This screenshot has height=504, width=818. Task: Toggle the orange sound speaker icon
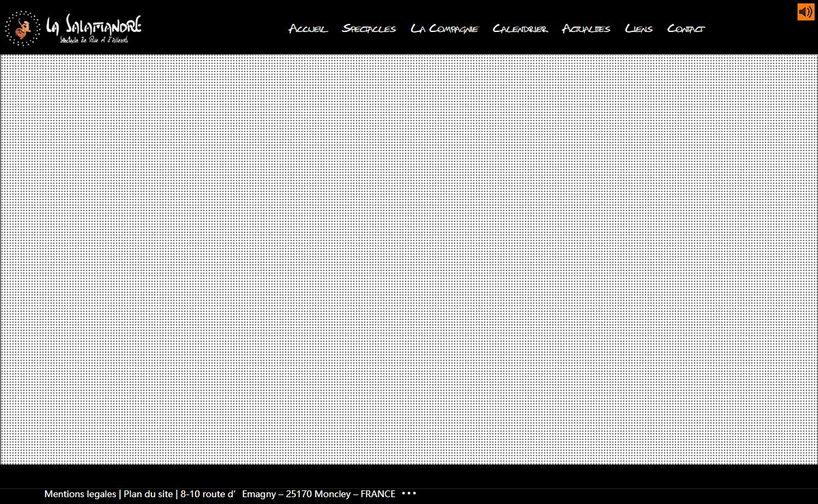click(x=806, y=12)
